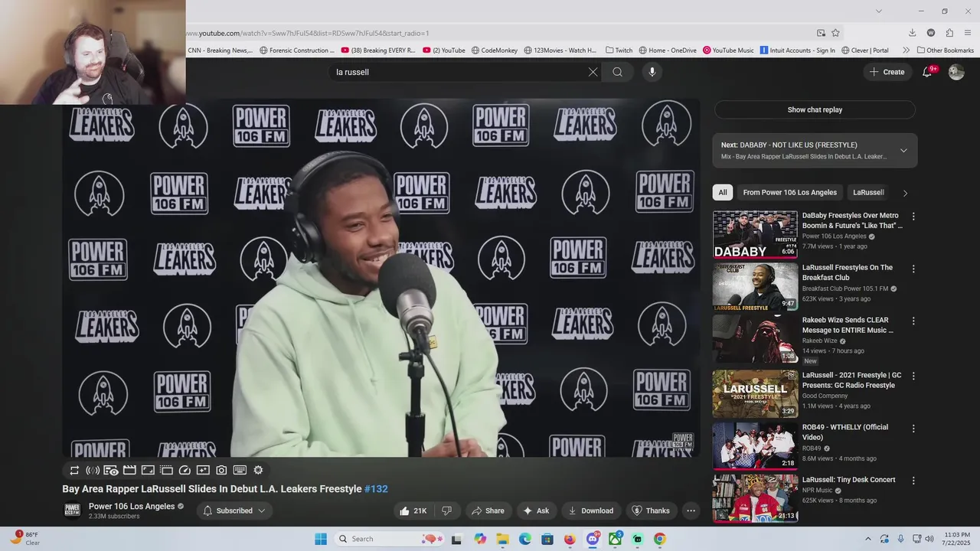980x551 pixels.
Task: Open the Firefox hamburger menu
Action: pyautogui.click(x=968, y=33)
